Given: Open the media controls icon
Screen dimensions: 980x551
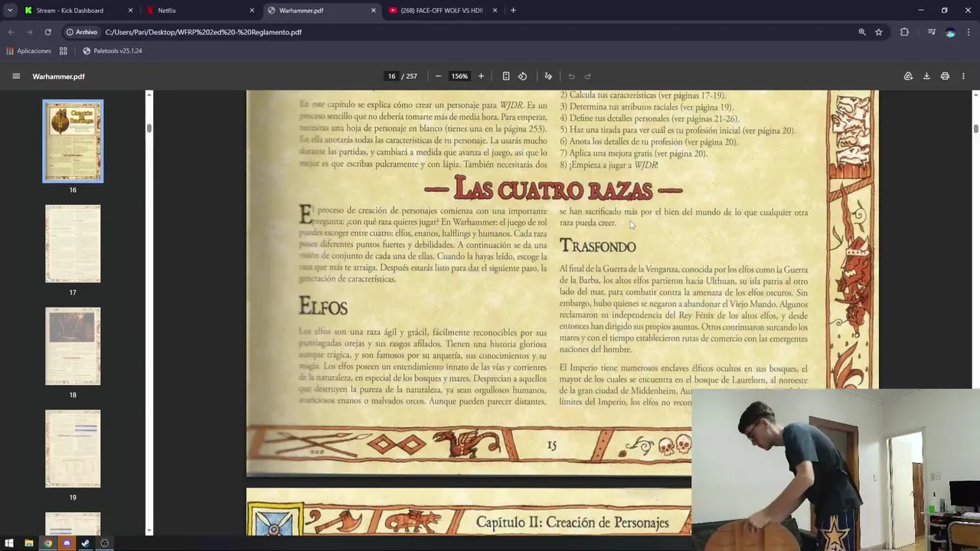Looking at the screenshot, I should [x=931, y=32].
